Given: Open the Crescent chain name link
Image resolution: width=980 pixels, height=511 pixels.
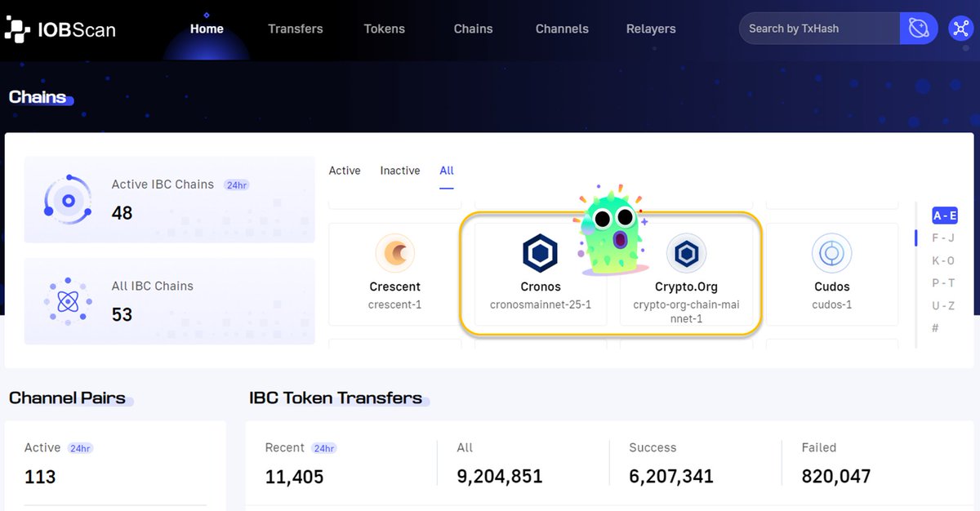Looking at the screenshot, I should [x=395, y=287].
